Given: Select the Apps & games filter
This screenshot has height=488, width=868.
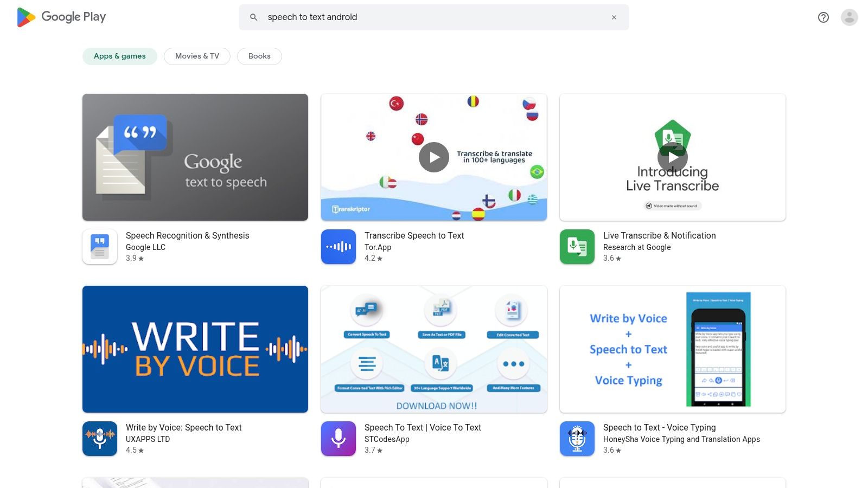Looking at the screenshot, I should click(x=119, y=56).
